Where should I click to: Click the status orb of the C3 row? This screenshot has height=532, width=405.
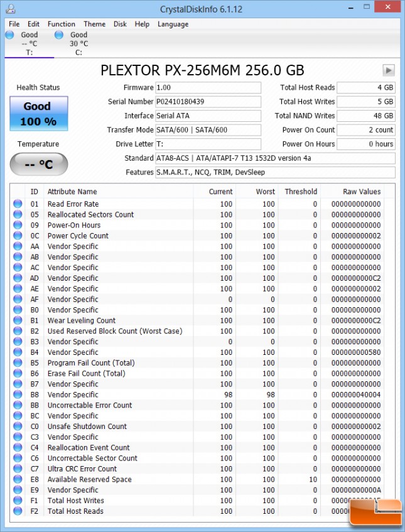pyautogui.click(x=18, y=437)
